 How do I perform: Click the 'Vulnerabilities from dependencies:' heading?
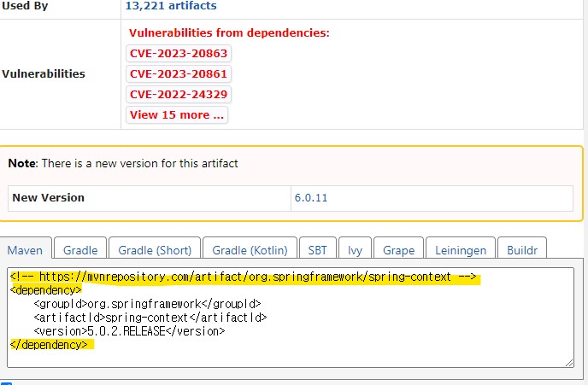click(x=229, y=33)
